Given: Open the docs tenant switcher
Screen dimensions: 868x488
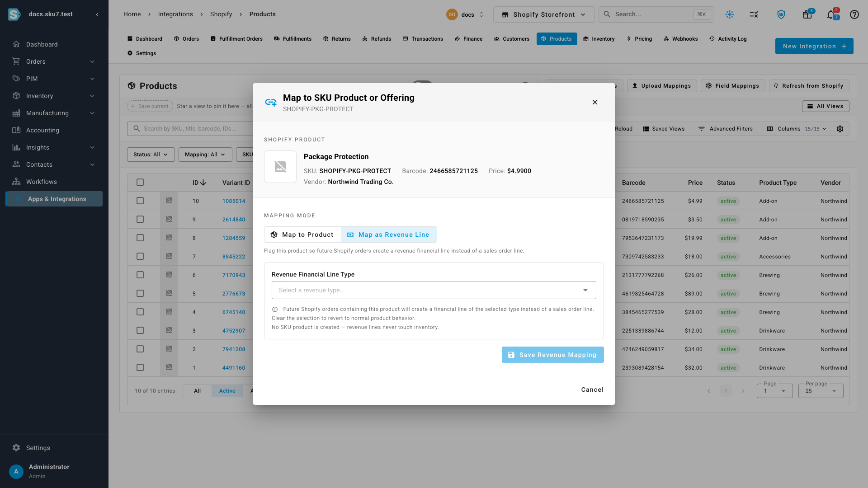Looking at the screenshot, I should [465, 14].
